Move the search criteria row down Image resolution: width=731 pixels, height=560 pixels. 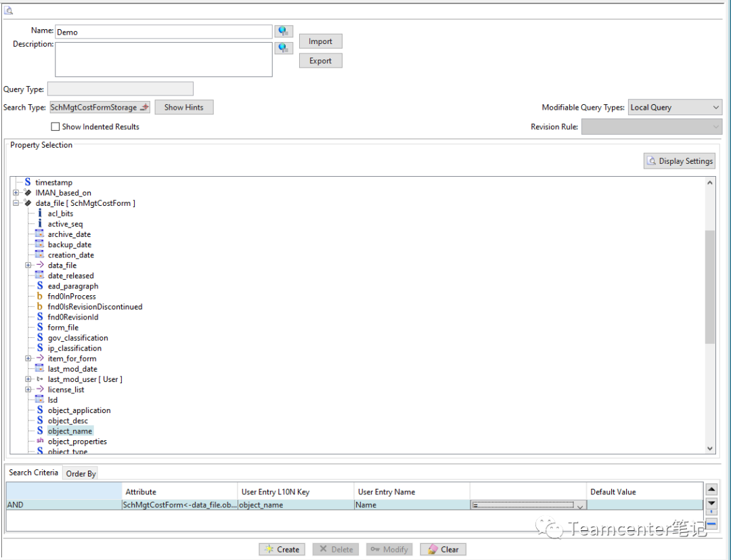711,503
